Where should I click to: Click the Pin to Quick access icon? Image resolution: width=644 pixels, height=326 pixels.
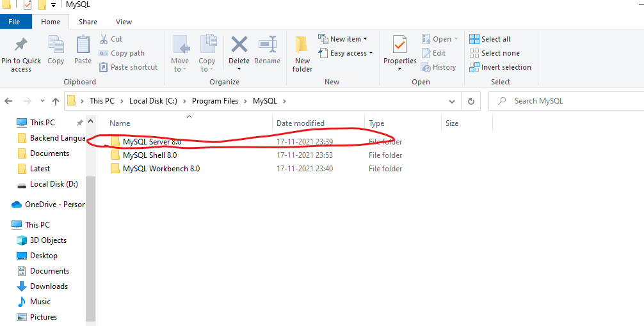pos(20,45)
